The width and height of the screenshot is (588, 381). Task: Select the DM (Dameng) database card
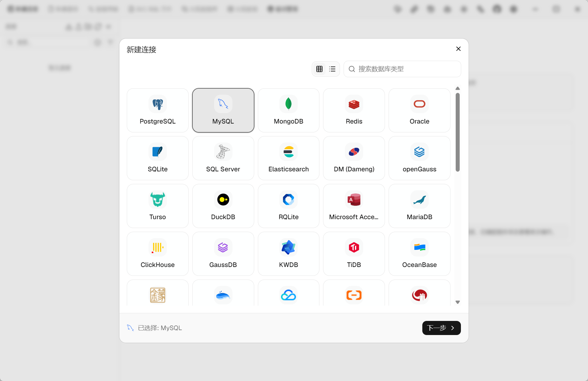coord(354,158)
